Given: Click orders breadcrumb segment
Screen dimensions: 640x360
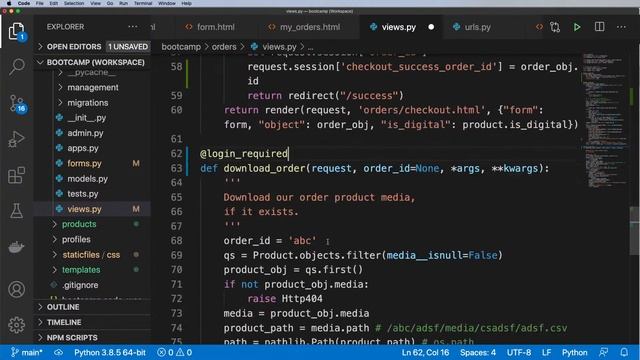Looking at the screenshot, I should click(224, 47).
